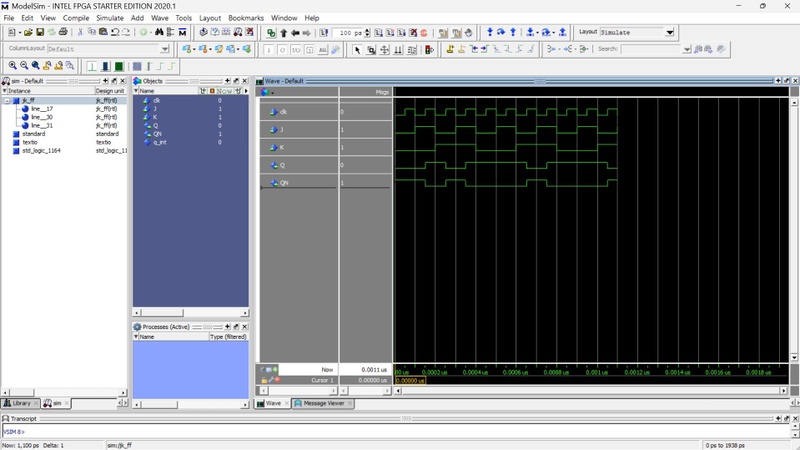Open the Simulate menu
Image resolution: width=800 pixels, height=450 pixels.
pyautogui.click(x=110, y=18)
